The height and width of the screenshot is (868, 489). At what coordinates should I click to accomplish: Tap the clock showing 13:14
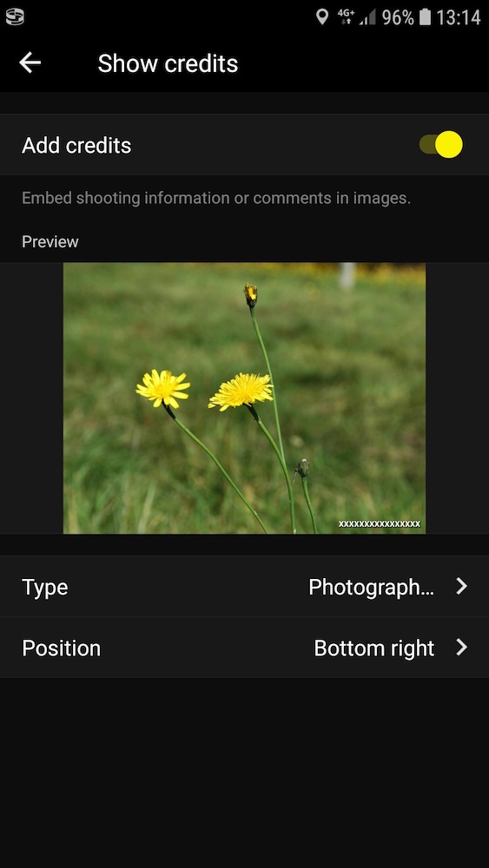click(x=458, y=17)
